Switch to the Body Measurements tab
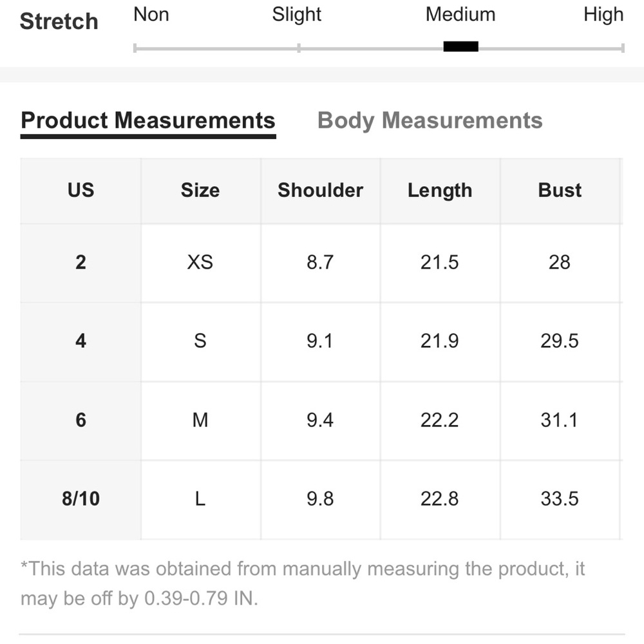Screen dimensions: 644x644 430,120
